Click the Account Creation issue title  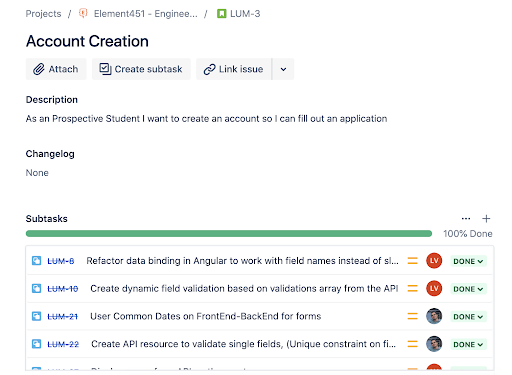coord(87,41)
